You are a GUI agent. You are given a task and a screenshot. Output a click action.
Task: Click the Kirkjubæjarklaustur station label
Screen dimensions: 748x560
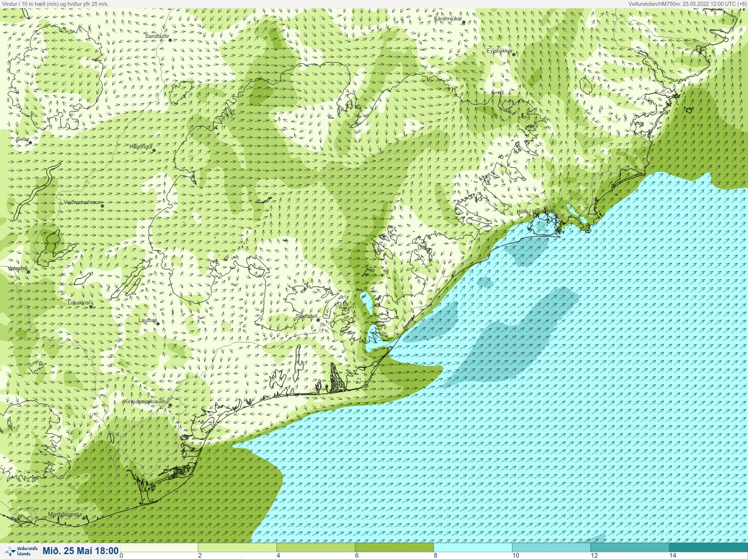146,402
